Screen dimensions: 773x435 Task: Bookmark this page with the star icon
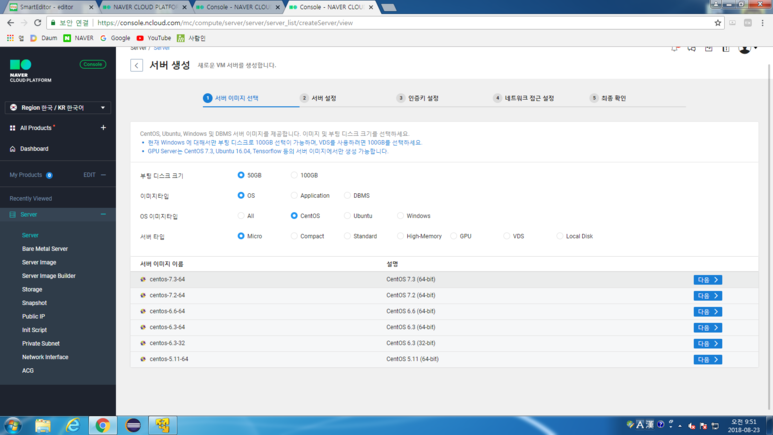[718, 23]
